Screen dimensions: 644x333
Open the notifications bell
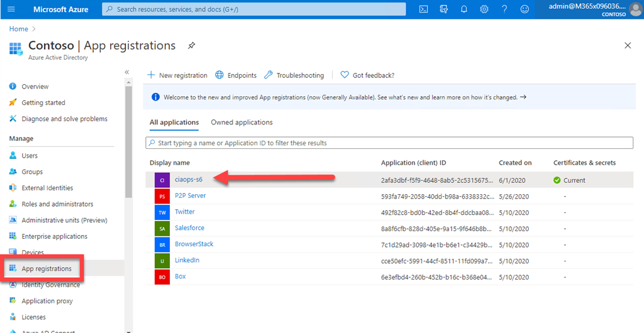[464, 9]
